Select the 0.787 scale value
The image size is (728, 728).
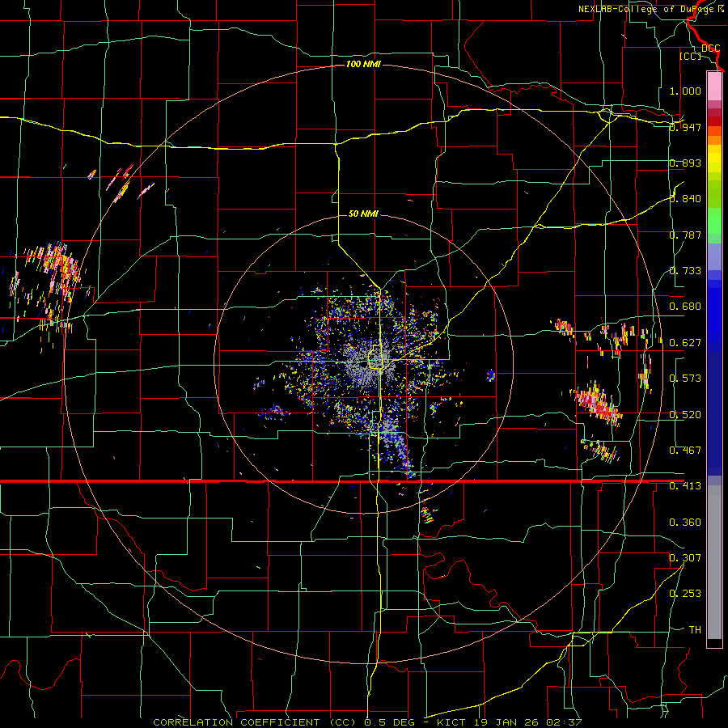point(685,235)
